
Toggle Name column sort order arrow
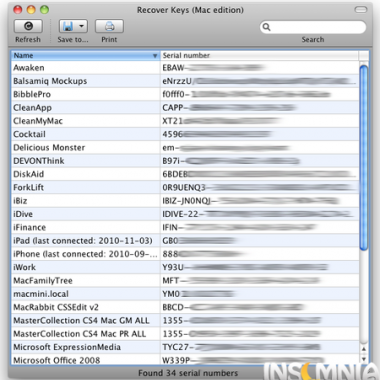[x=155, y=56]
